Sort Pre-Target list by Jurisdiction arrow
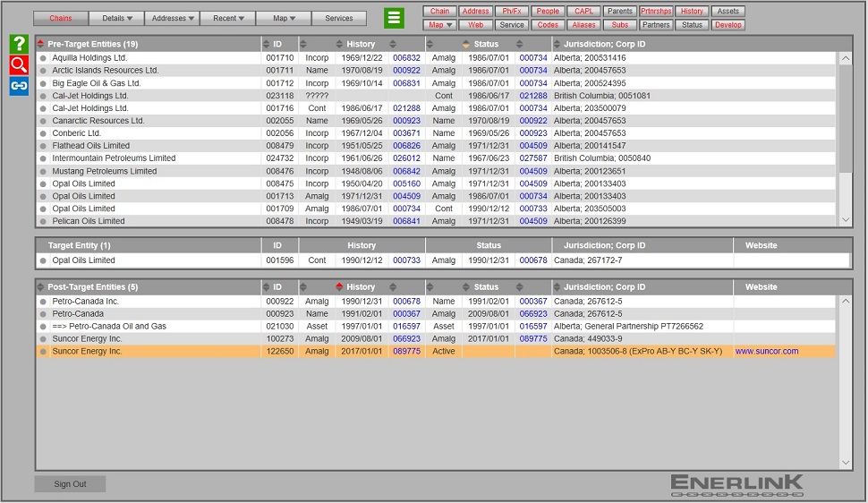Viewport: 868px width, 503px height. click(x=557, y=44)
